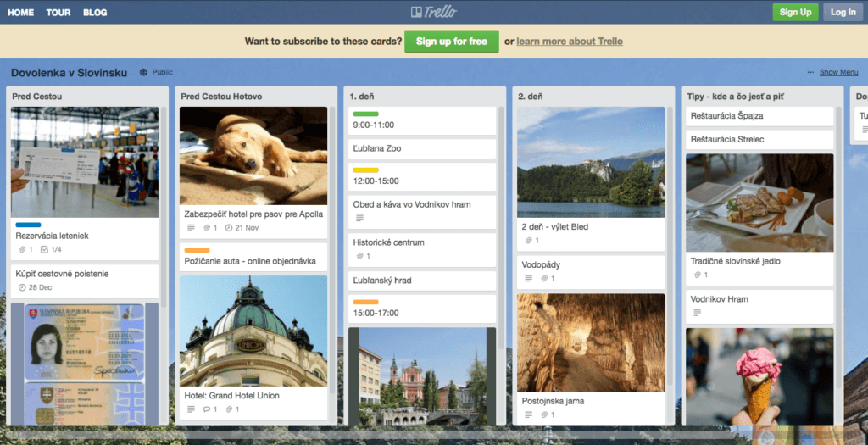Click checklist icon on Rezervácia leteniek card
The image size is (868, 445).
[x=44, y=250]
